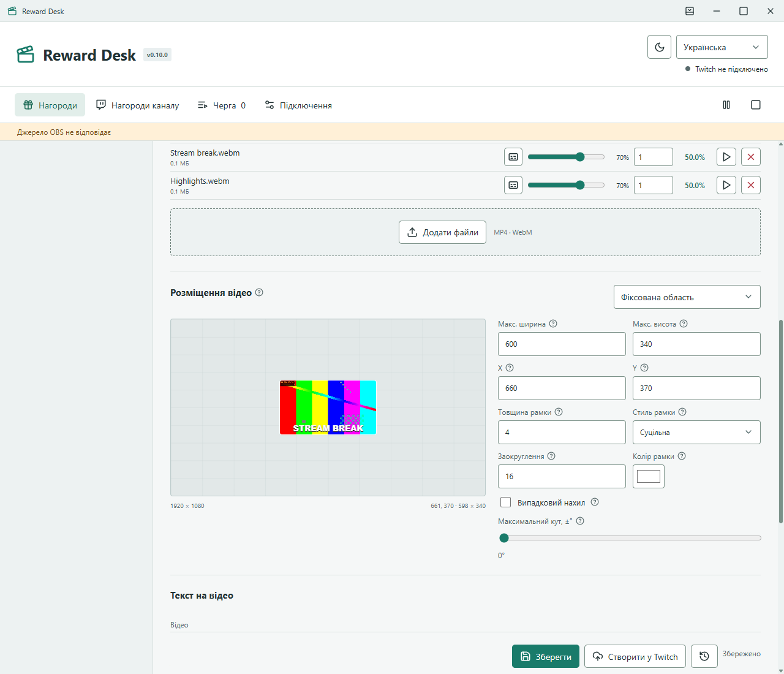Open the Українська language dropdown
The height and width of the screenshot is (674, 784).
click(x=722, y=47)
